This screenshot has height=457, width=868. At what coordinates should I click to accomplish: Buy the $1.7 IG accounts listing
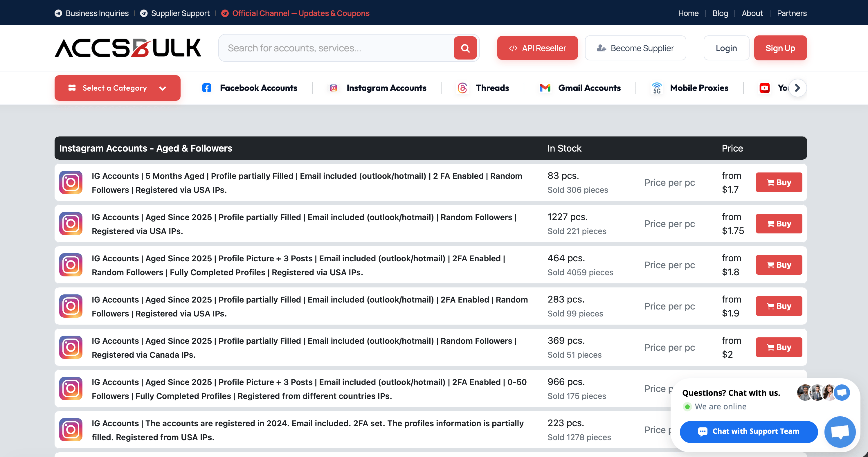(779, 182)
